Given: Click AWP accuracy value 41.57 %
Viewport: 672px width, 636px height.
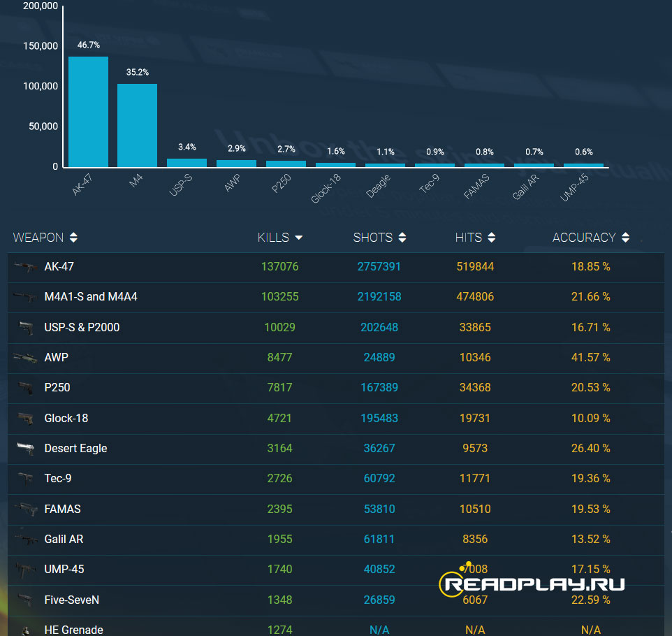Looking at the screenshot, I should click(590, 358).
